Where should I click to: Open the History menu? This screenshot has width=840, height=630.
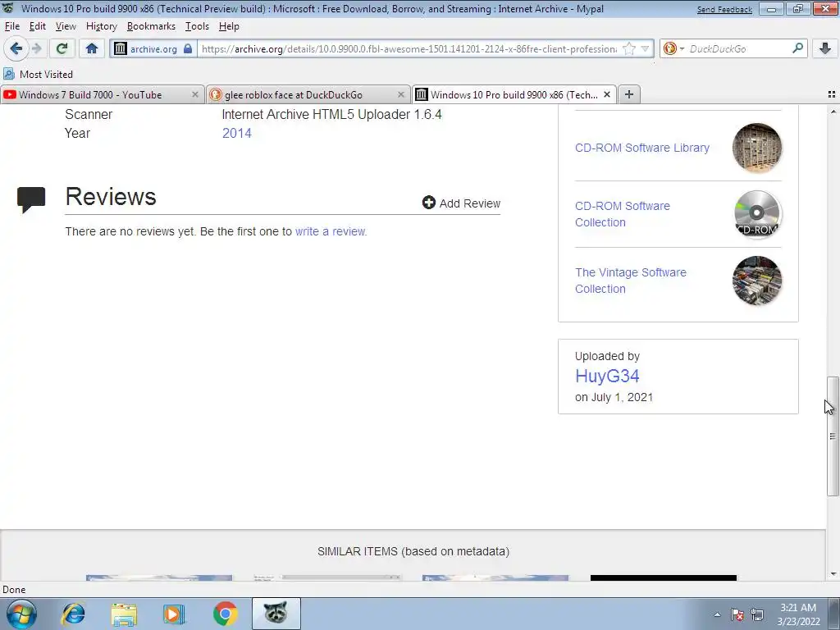pos(101,26)
